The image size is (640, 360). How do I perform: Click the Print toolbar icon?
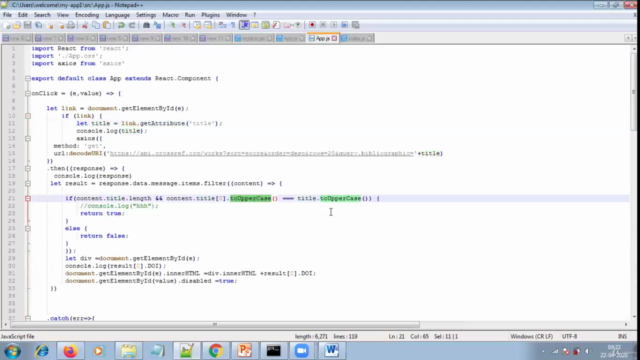(71, 25)
